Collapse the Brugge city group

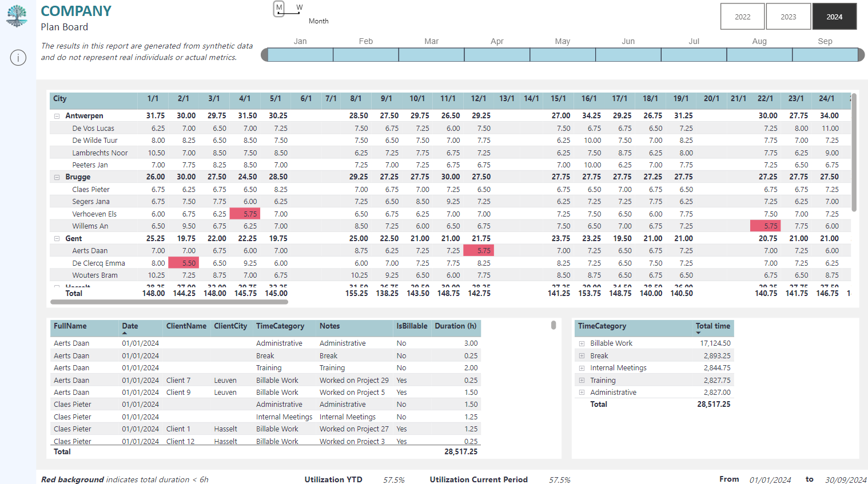57,177
